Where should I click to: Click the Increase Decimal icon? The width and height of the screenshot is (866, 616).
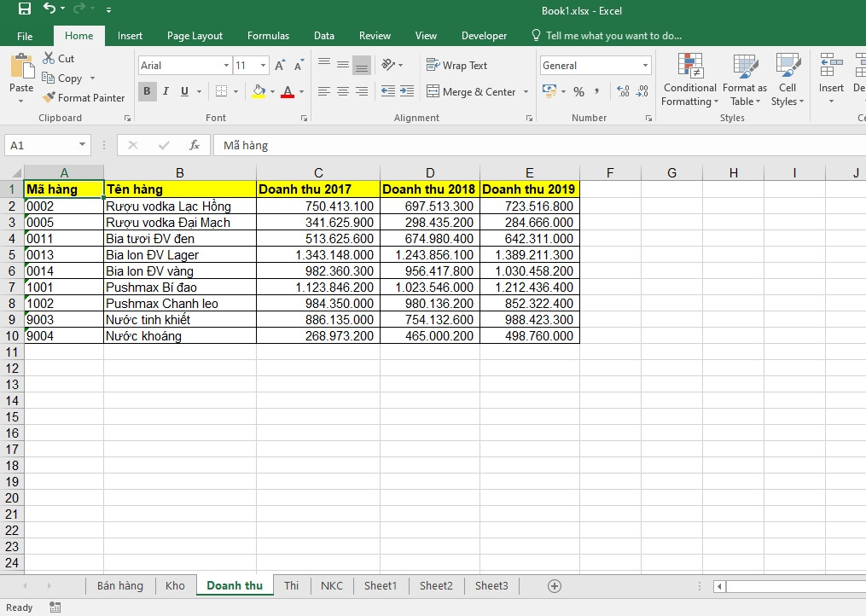coord(622,91)
